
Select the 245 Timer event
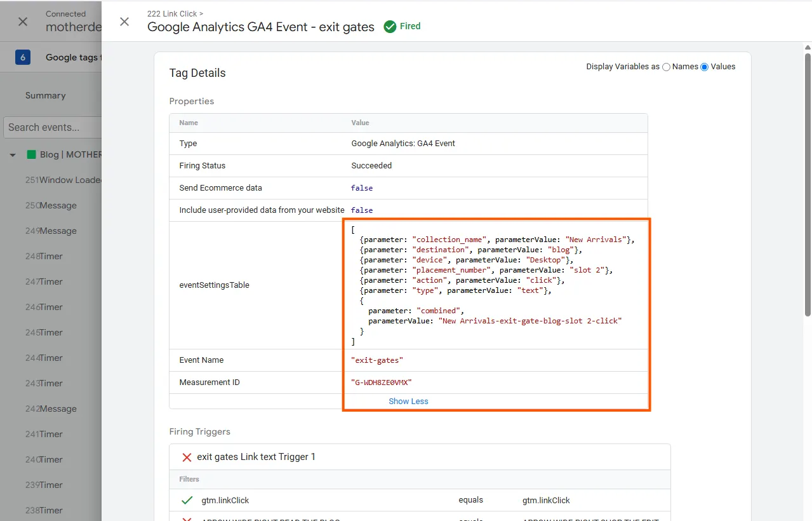44,332
